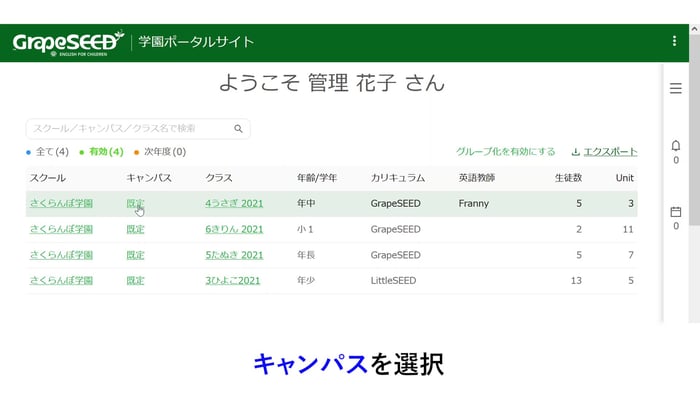Viewport: 700px width, 393px height.
Task: Click Unit value 11 in 6きりん row
Action: coord(628,229)
